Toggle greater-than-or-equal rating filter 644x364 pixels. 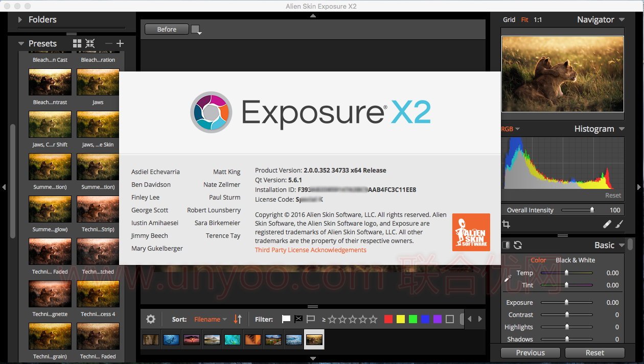[x=324, y=320]
